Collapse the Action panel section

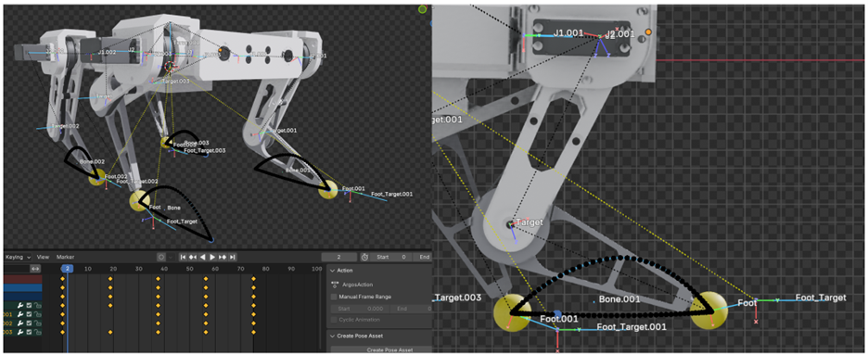(332, 271)
